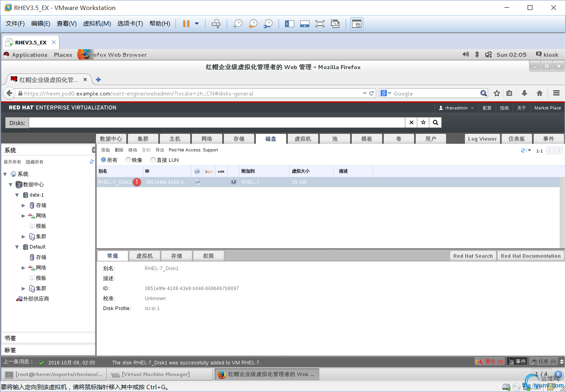The image size is (566, 392).
Task: Select the 所有 disk type radio button
Action: coord(104,160)
